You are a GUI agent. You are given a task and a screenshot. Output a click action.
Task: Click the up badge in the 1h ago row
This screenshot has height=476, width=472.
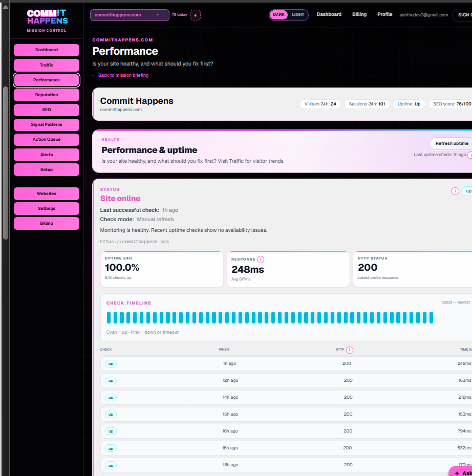click(x=111, y=364)
